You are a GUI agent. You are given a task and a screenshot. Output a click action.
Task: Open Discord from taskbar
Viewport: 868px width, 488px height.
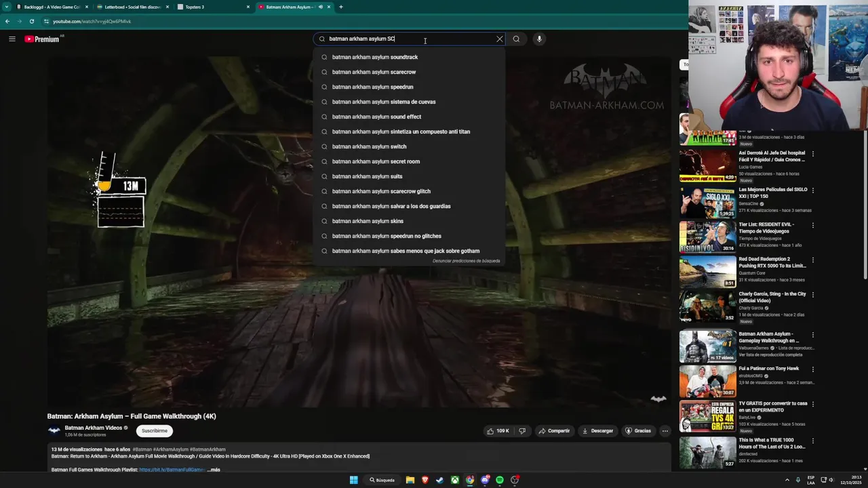(x=485, y=480)
